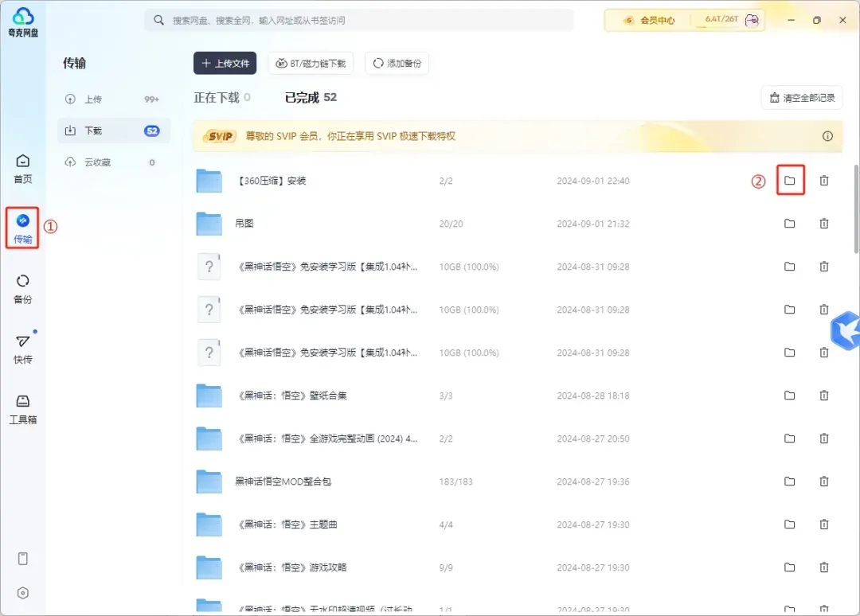860x616 pixels.
Task: Click the 《黑神话：悟空》壁纸合集 file name
Action: point(291,396)
